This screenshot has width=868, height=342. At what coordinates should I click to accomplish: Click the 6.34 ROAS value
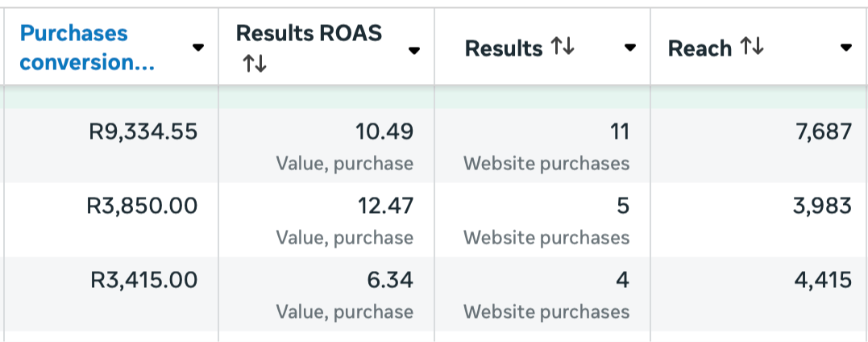click(390, 280)
